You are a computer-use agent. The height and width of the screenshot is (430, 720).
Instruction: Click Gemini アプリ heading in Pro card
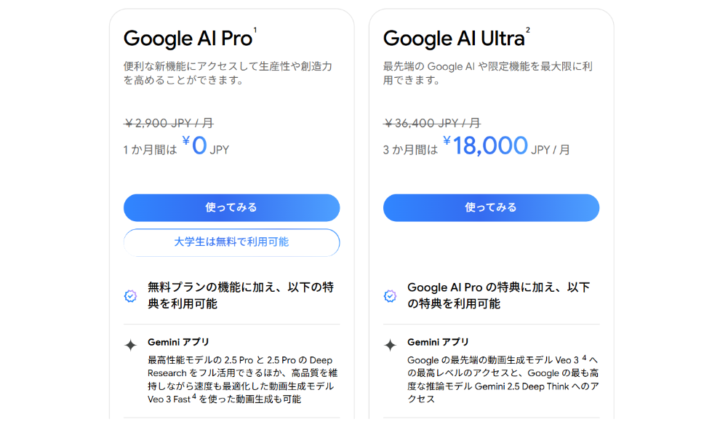[178, 342]
